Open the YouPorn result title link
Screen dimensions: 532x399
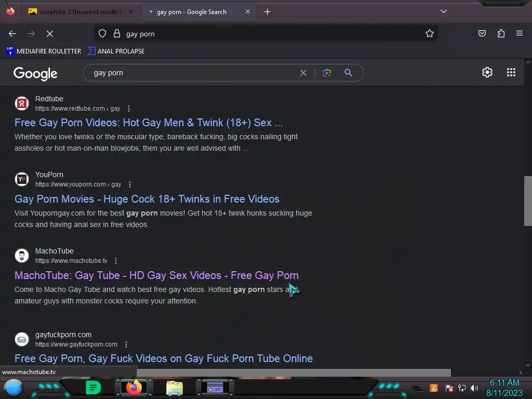click(x=147, y=199)
